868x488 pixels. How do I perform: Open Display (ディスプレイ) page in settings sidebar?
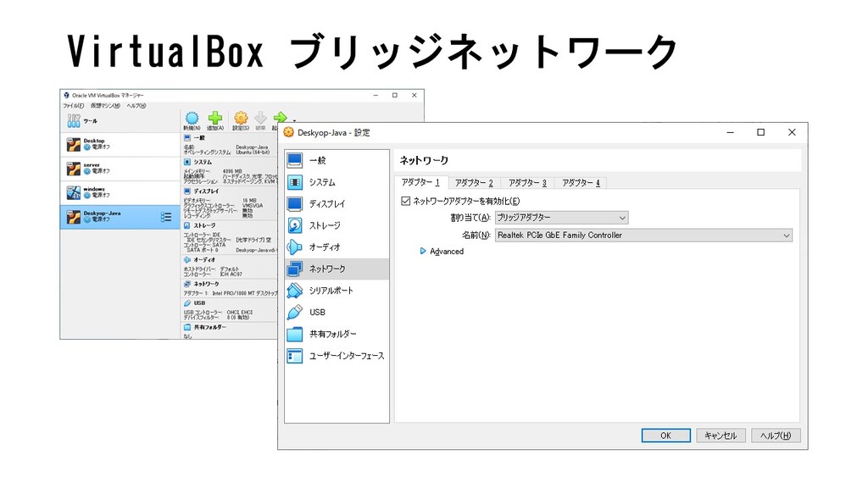point(337,203)
